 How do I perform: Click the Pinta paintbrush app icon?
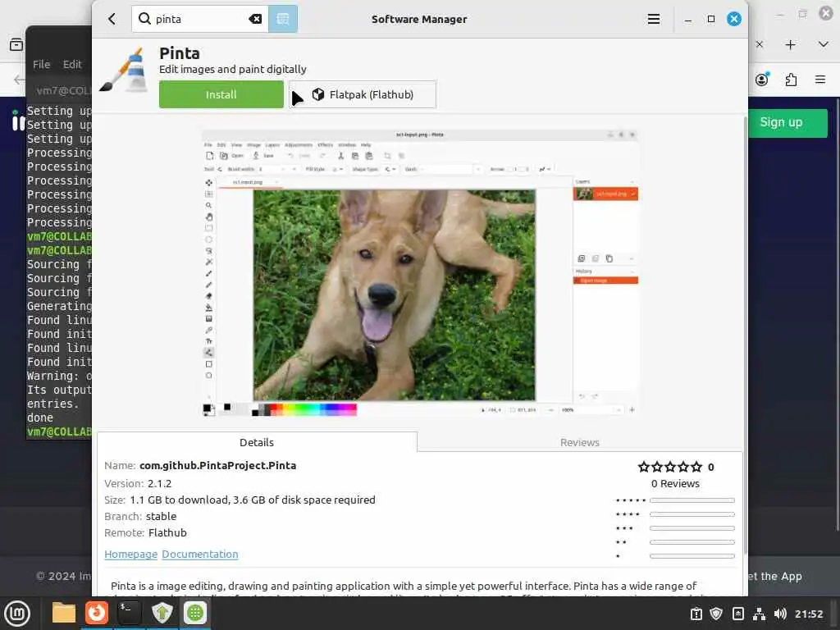coord(126,71)
